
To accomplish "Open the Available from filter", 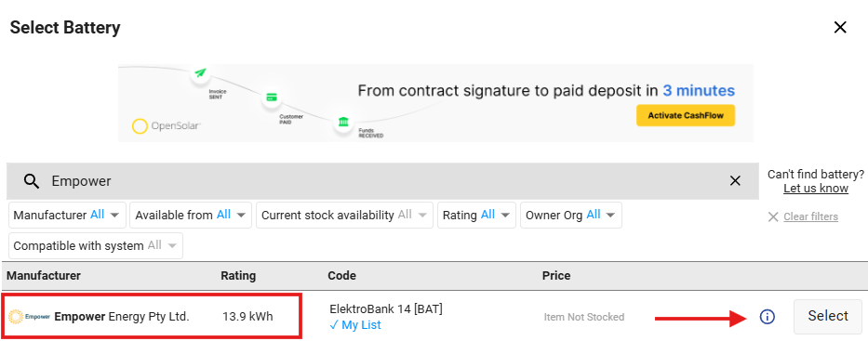I will point(191,215).
